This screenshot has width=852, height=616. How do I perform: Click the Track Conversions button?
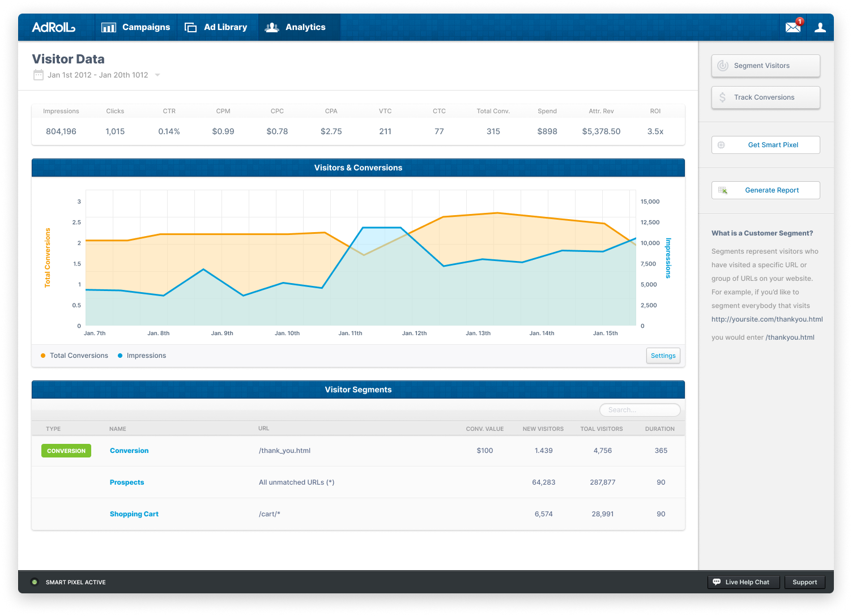point(765,97)
